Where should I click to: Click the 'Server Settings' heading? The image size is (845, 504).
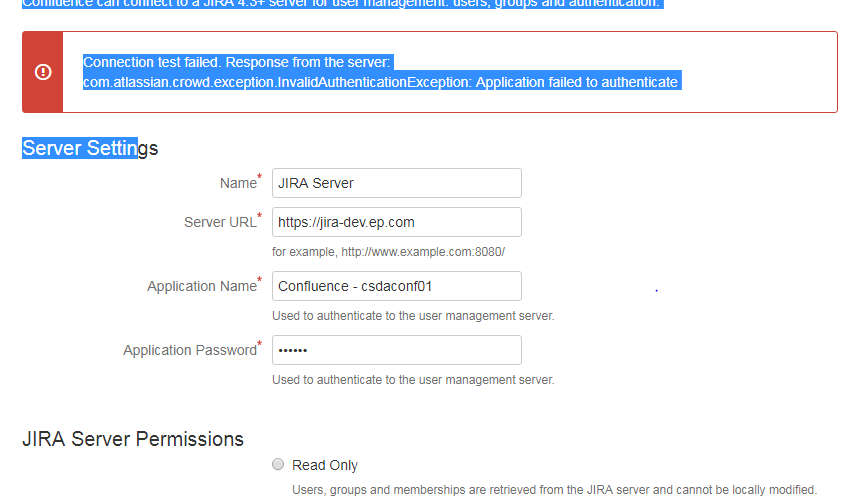(x=90, y=148)
